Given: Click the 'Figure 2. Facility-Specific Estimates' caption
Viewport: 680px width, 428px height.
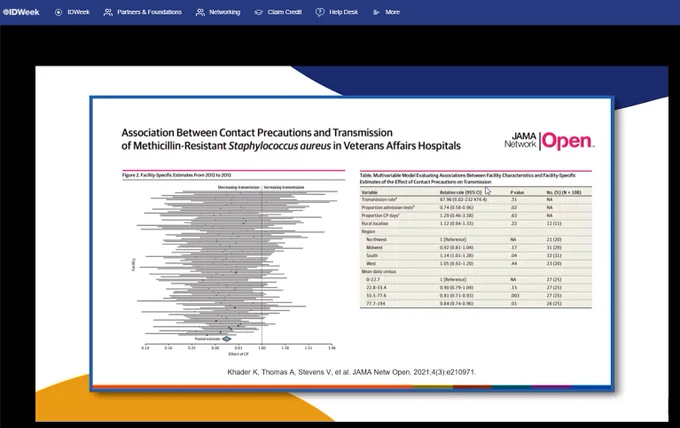Looking at the screenshot, I should [177, 175].
